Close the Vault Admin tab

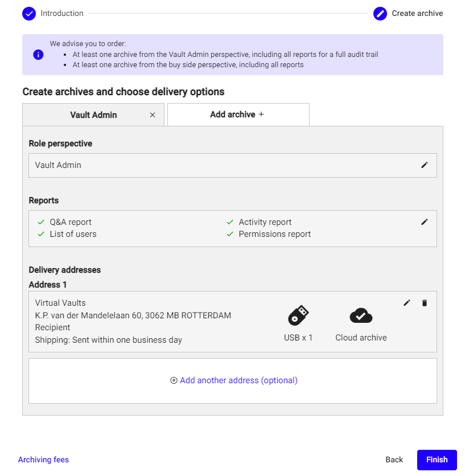tap(152, 115)
